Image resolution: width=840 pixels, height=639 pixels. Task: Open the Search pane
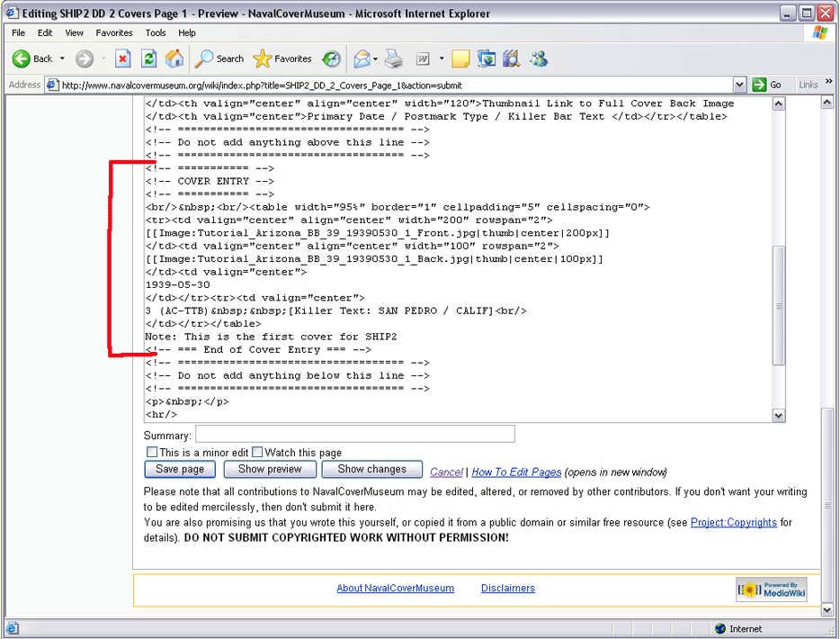[x=219, y=58]
